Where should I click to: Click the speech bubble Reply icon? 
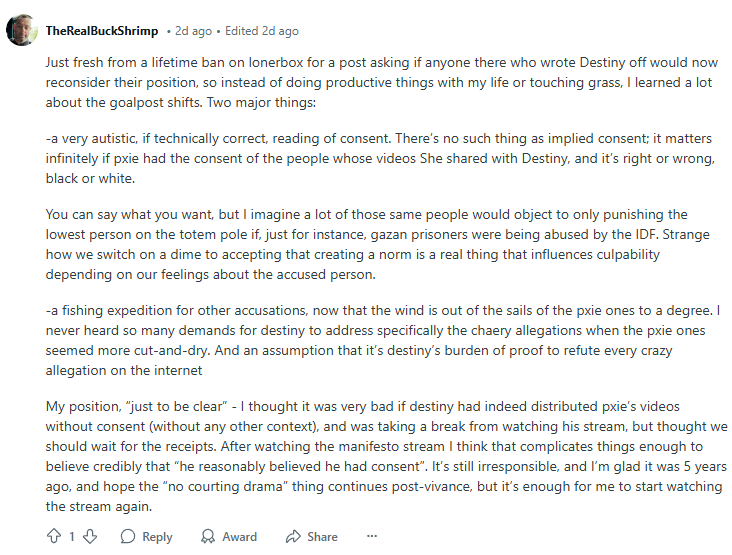(127, 536)
